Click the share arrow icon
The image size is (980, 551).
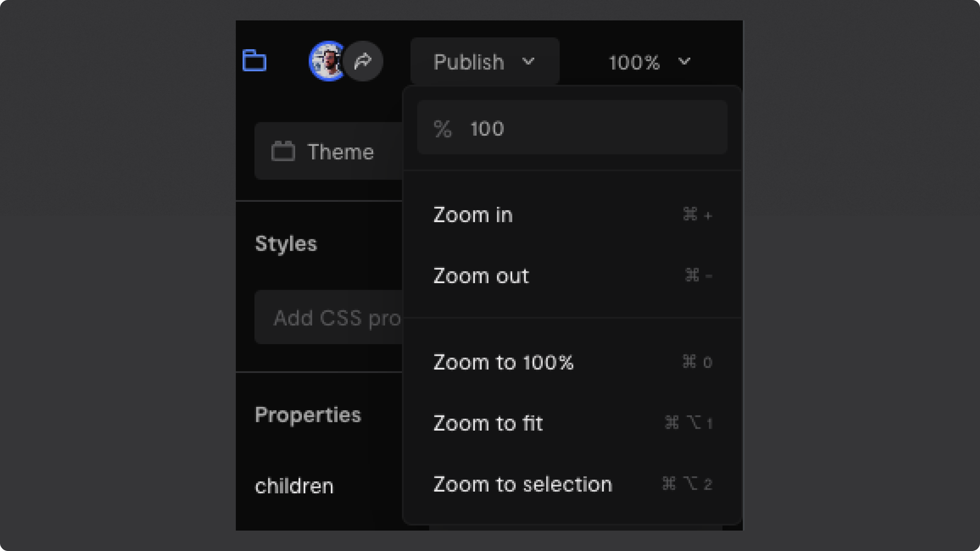[x=363, y=61]
